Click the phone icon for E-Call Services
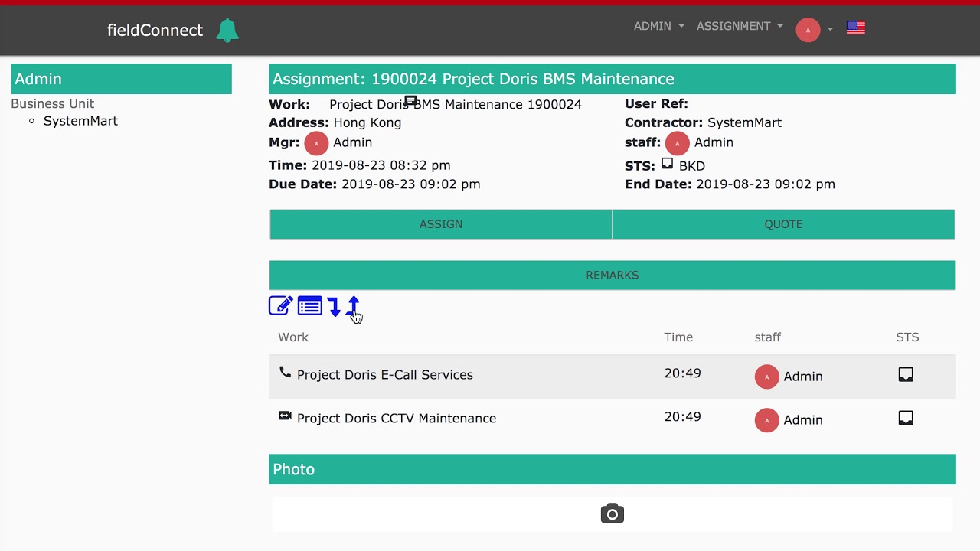Image resolution: width=980 pixels, height=551 pixels. pyautogui.click(x=285, y=372)
